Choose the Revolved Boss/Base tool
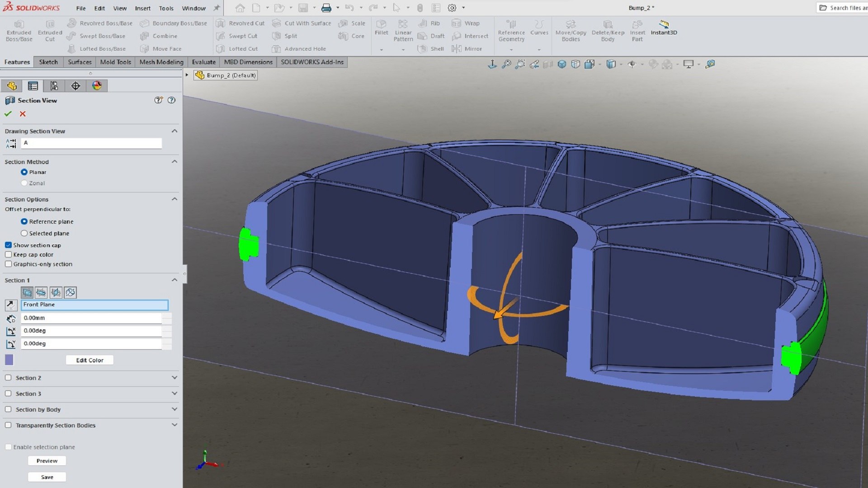 coord(99,23)
